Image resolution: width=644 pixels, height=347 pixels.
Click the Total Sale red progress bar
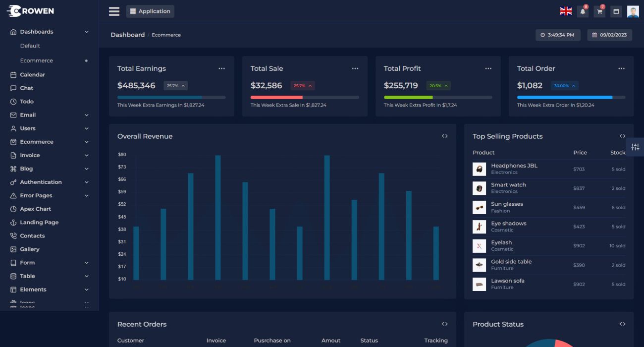[x=276, y=97]
